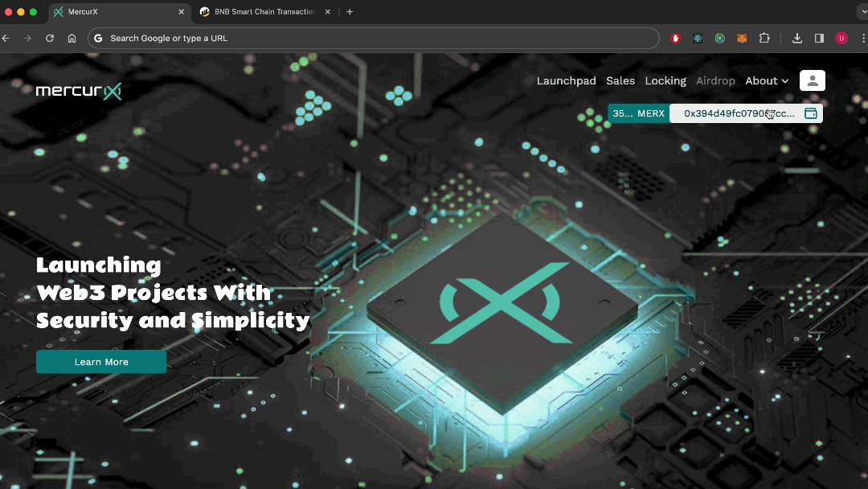868x489 pixels.
Task: Click the wallet address 0x394d49fc0790
Action: (739, 113)
